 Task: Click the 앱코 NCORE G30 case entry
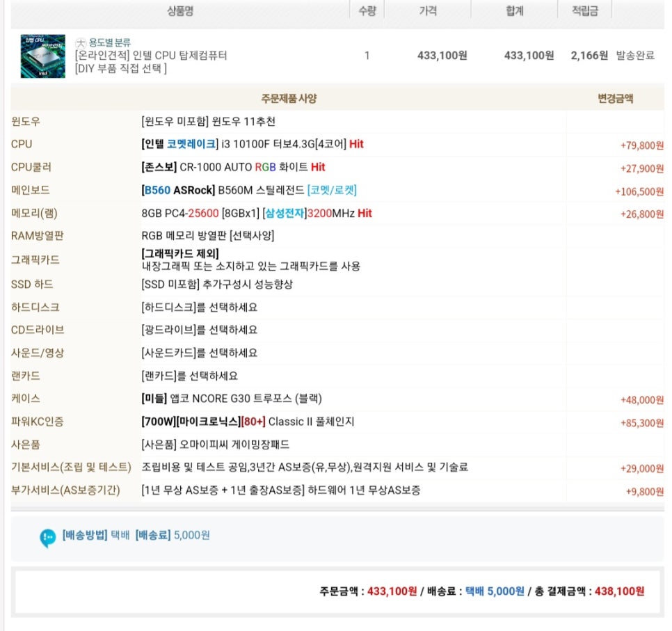click(232, 399)
